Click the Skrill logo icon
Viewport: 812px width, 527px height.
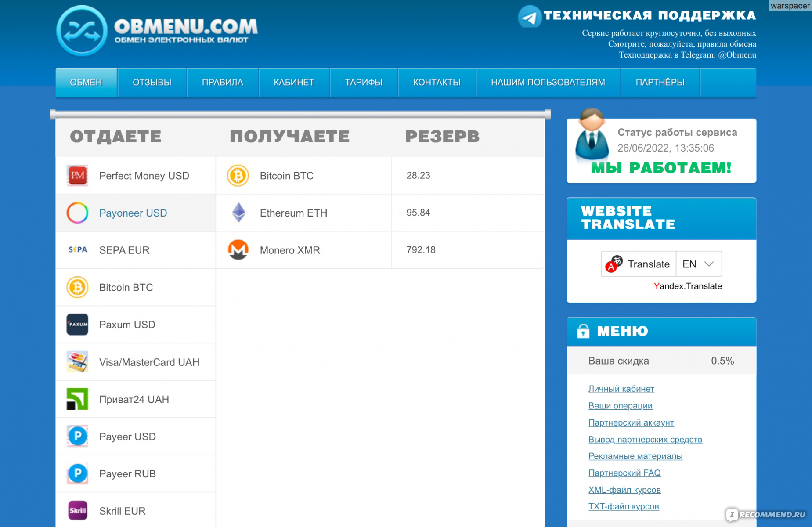(77, 511)
